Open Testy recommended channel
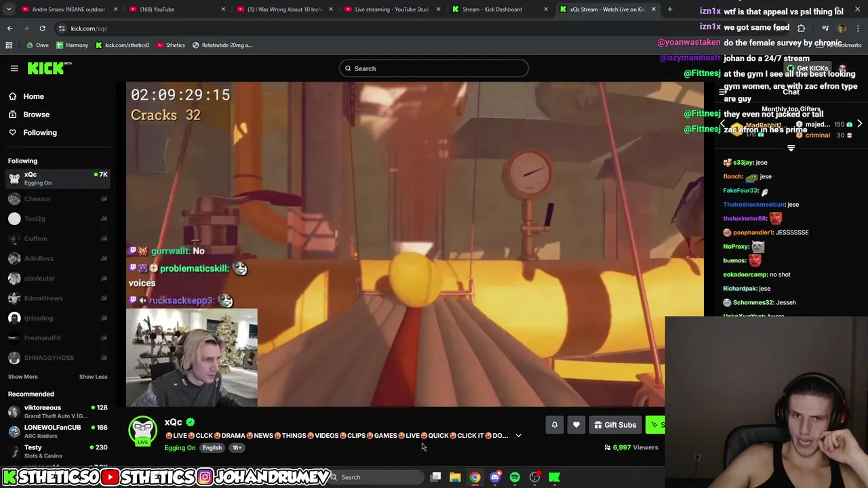The width and height of the screenshot is (868, 488). click(x=58, y=451)
